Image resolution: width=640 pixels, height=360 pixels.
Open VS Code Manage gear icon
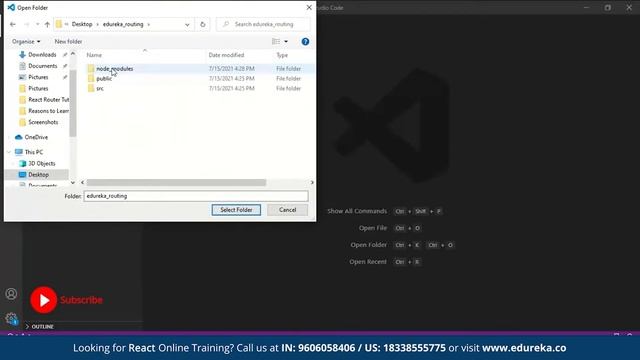click(x=11, y=318)
